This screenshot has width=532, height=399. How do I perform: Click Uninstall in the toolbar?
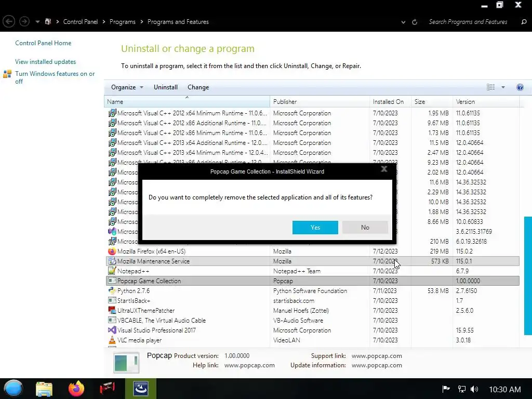pos(166,87)
